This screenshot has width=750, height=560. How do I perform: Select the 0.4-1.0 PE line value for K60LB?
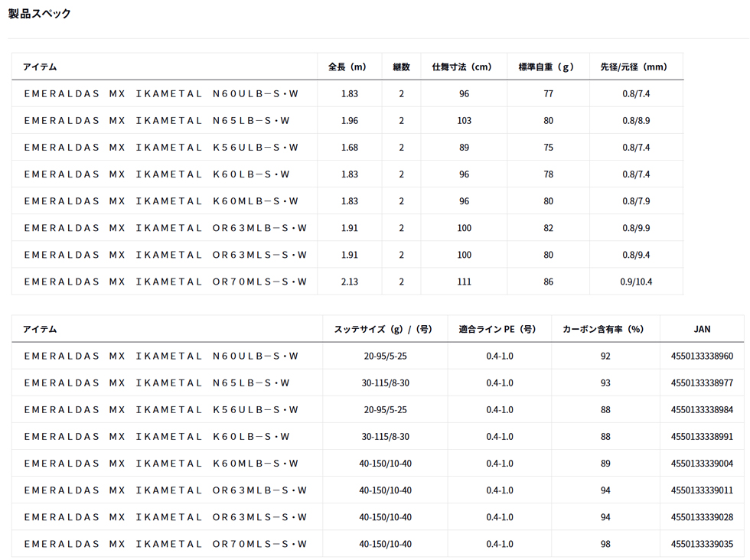point(500,437)
